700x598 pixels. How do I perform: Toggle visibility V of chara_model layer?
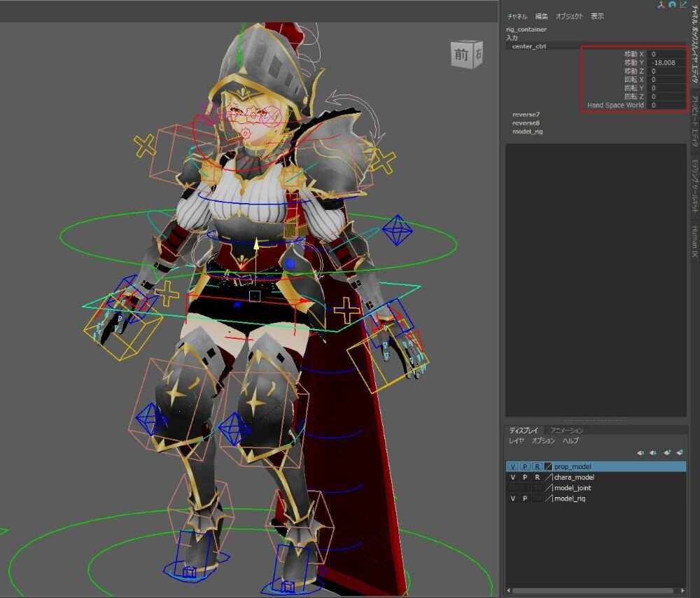[x=513, y=477]
